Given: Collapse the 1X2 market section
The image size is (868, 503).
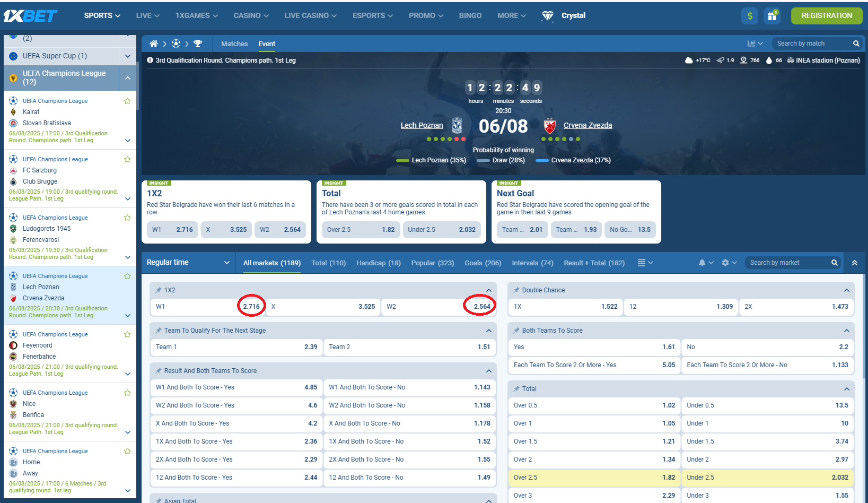Looking at the screenshot, I should pos(489,290).
